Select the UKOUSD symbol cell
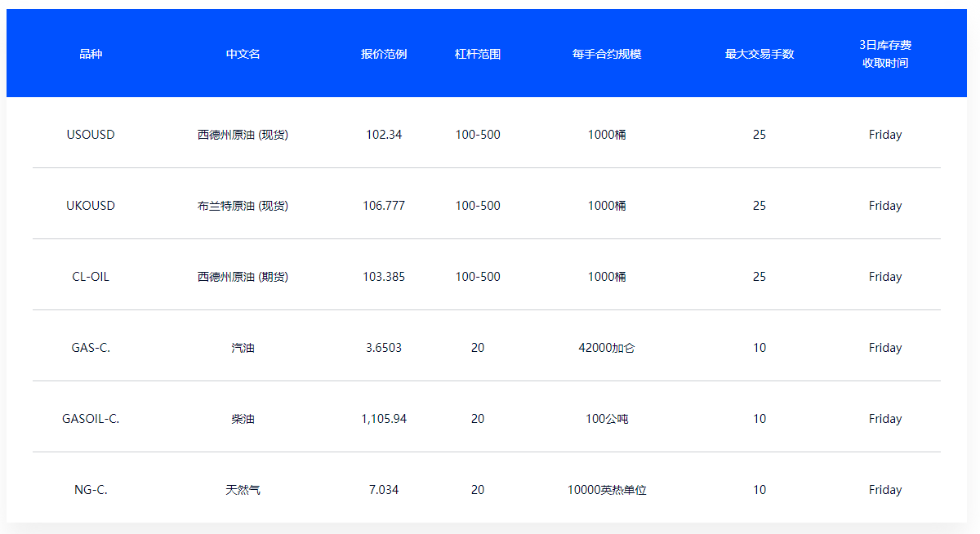Viewport: 980px width, 534px height. tap(91, 206)
